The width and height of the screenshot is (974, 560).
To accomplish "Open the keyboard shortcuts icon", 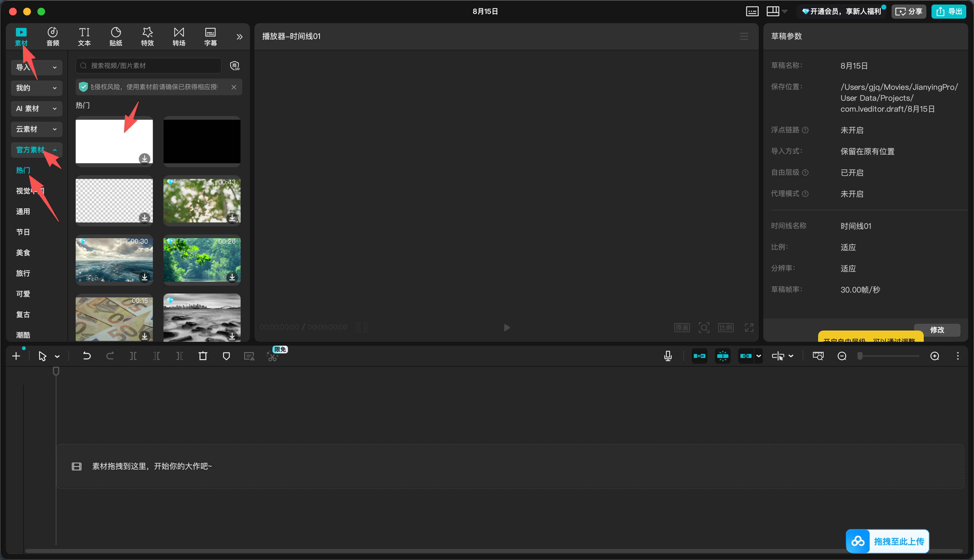I will point(752,12).
